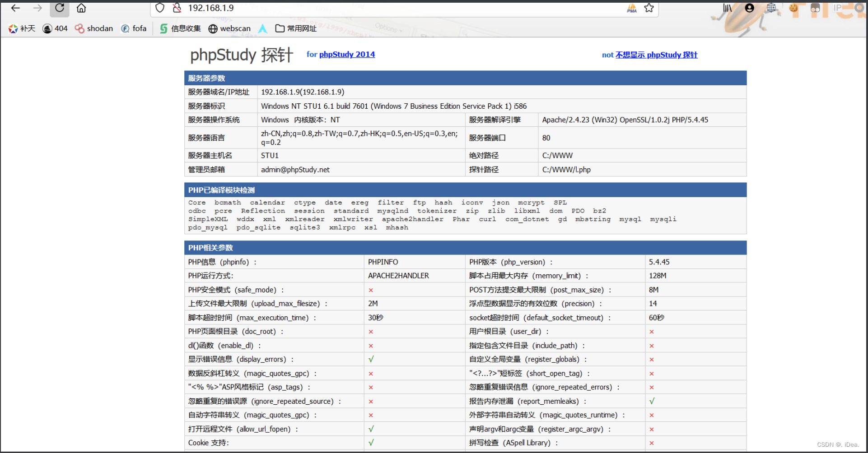Open the 信息收集 bookmark
The image size is (868, 453).
pyautogui.click(x=181, y=28)
